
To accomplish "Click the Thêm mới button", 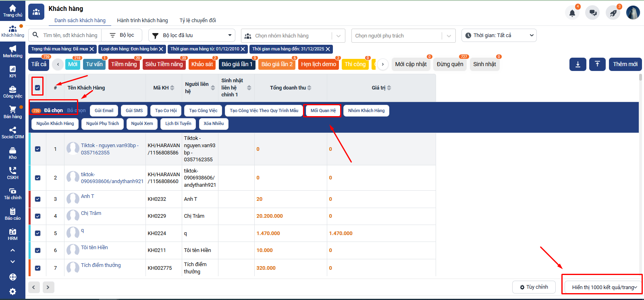I will [x=625, y=65].
